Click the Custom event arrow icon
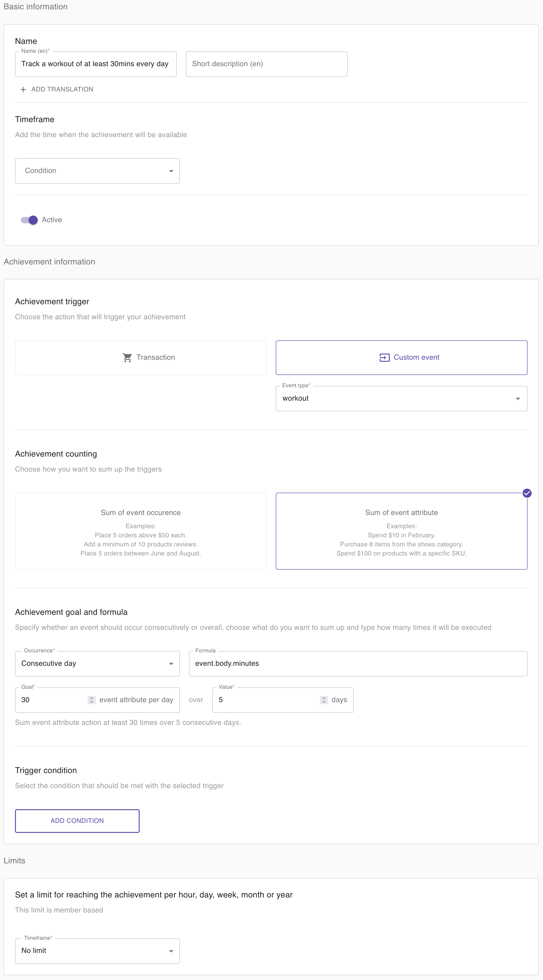This screenshot has height=980, width=543. pos(384,358)
